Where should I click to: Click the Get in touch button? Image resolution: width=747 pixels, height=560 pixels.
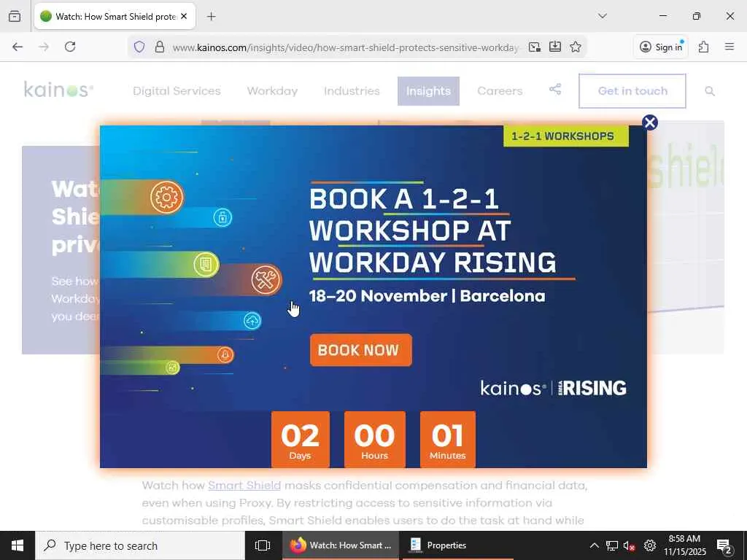point(632,91)
